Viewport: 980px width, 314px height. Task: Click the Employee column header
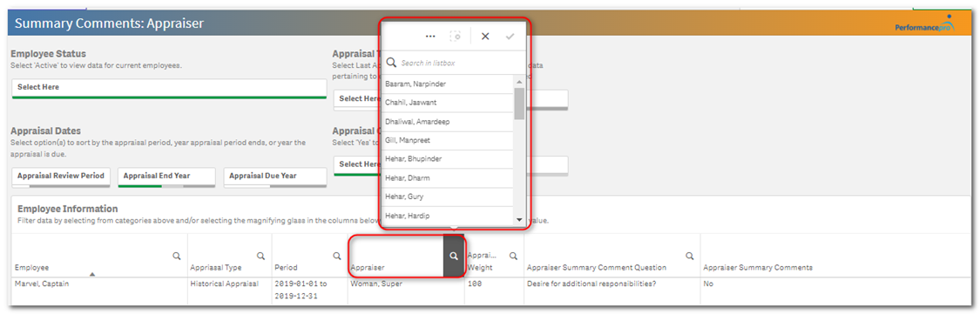pyautogui.click(x=31, y=267)
